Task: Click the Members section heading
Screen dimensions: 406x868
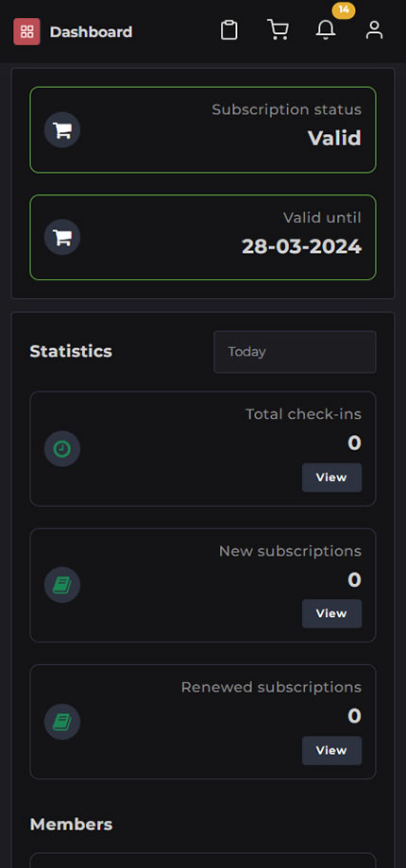Action: [71, 825]
